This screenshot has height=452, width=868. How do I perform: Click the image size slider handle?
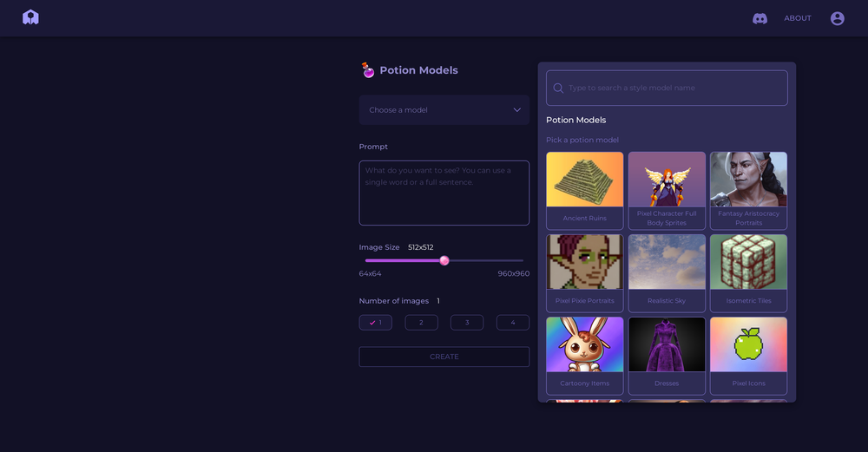tap(444, 260)
